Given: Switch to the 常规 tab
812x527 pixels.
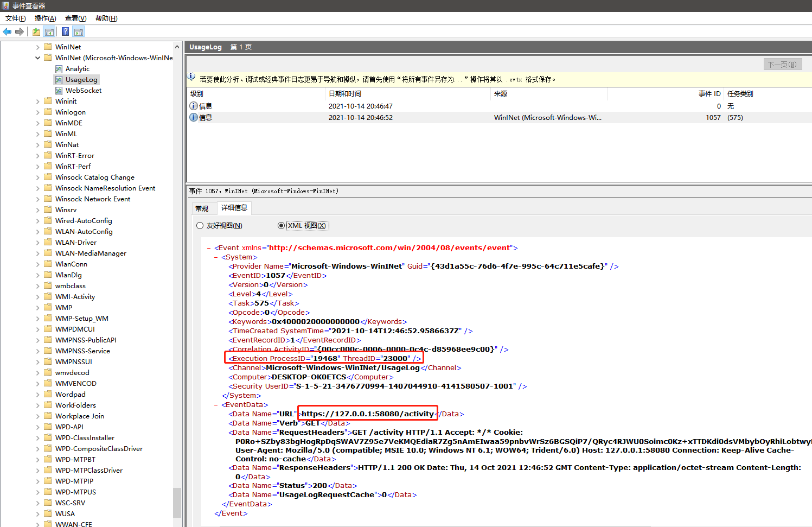Looking at the screenshot, I should coord(202,208).
